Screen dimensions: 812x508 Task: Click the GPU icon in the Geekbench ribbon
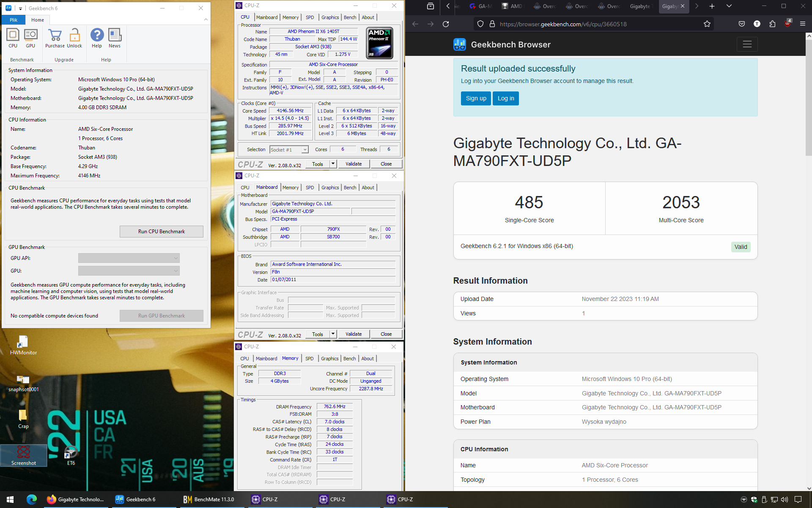point(30,38)
